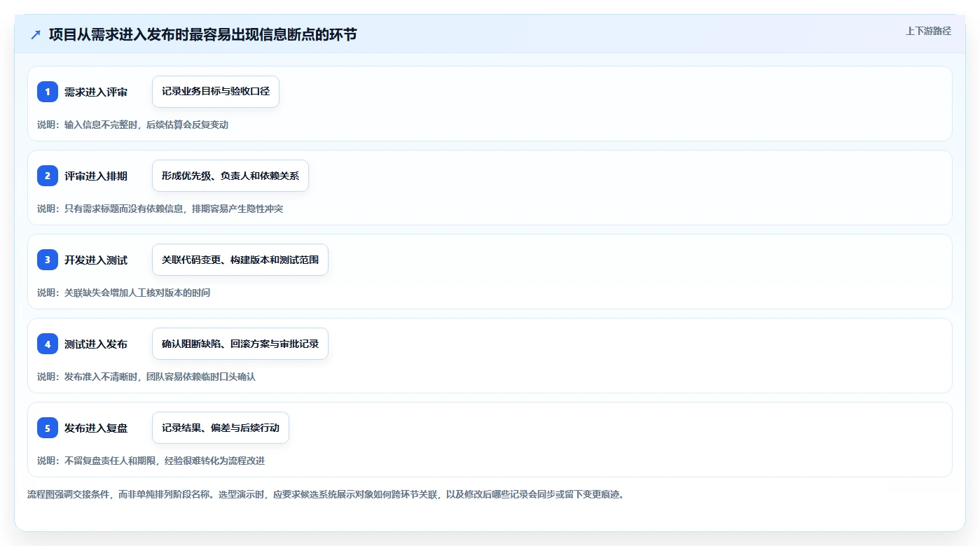Click the 上下游路径 label in header

[928, 31]
